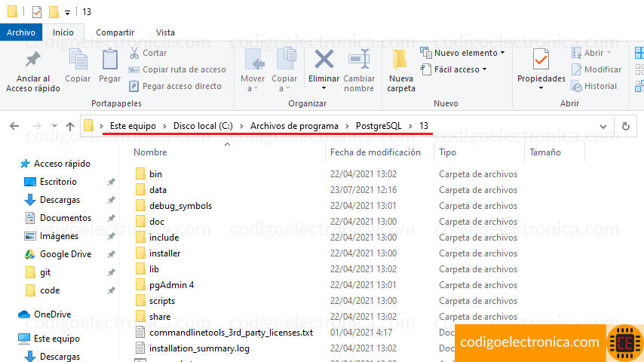Click the Pegar clipboard icon
644x362 pixels.
click(109, 60)
